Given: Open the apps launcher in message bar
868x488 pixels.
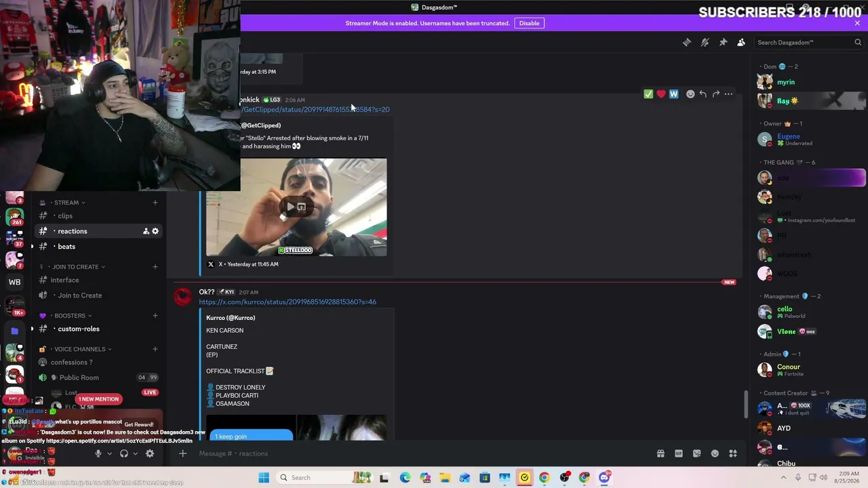Looking at the screenshot, I should coord(733,453).
